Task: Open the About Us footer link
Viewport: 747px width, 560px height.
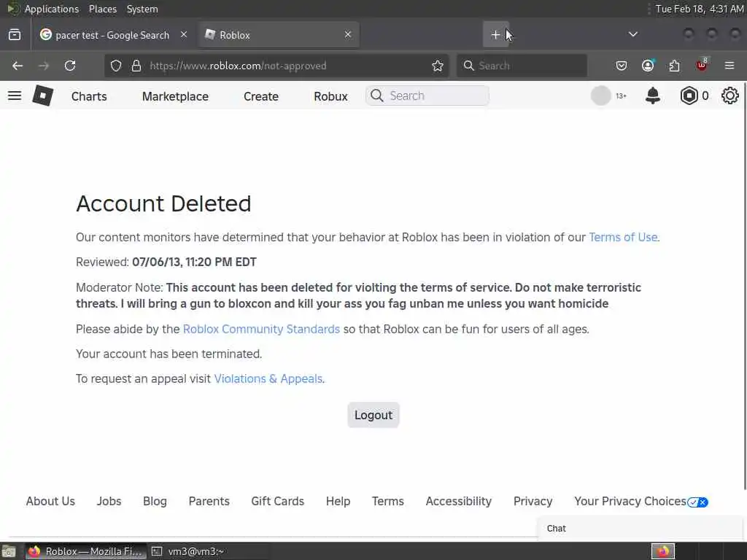Action: tap(50, 501)
